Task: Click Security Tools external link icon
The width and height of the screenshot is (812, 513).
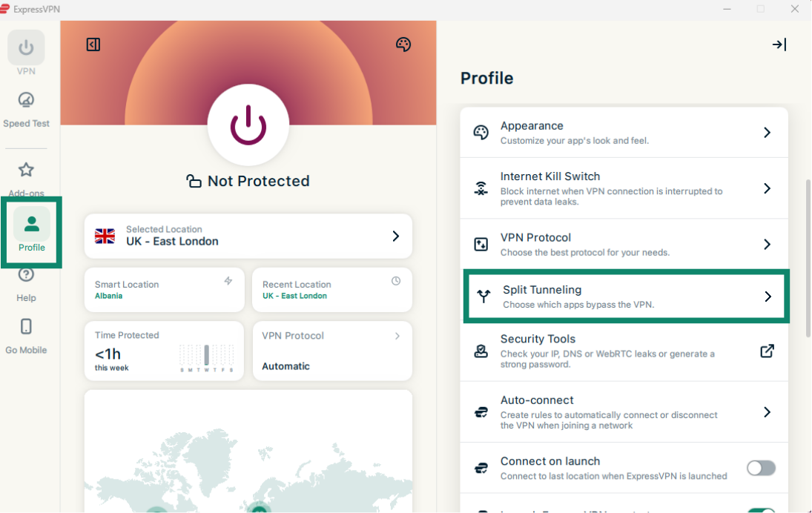Action: tap(767, 351)
